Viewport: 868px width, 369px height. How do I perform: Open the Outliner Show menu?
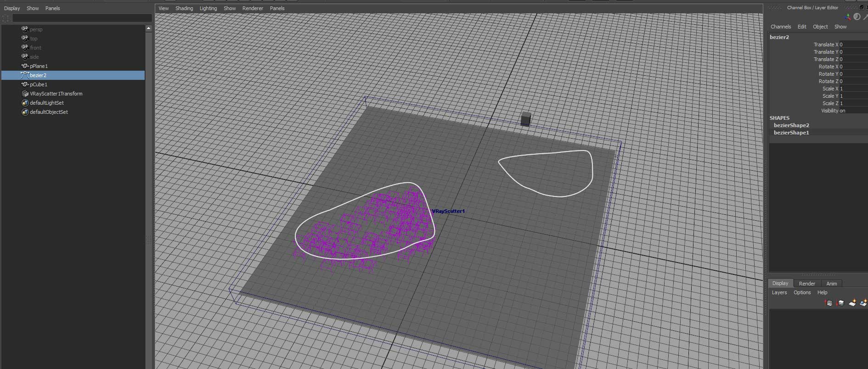33,8
